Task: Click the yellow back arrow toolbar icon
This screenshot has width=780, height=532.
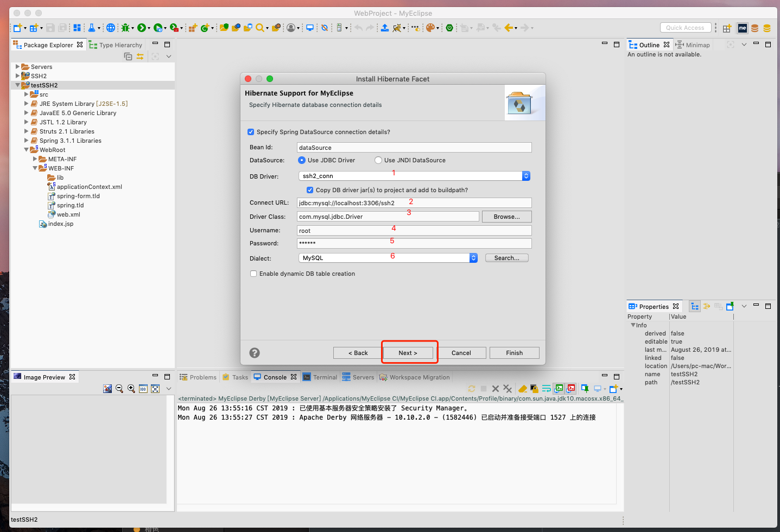Action: pos(509,28)
